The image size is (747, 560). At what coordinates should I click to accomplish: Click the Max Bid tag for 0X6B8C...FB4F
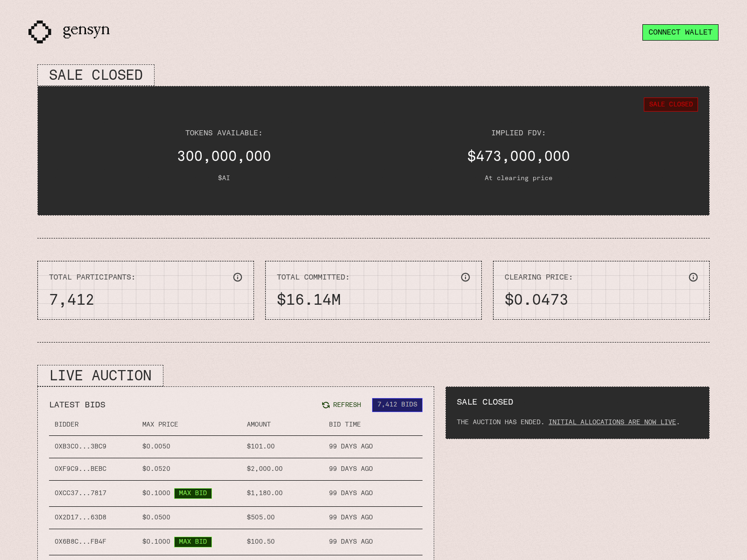[193, 542]
